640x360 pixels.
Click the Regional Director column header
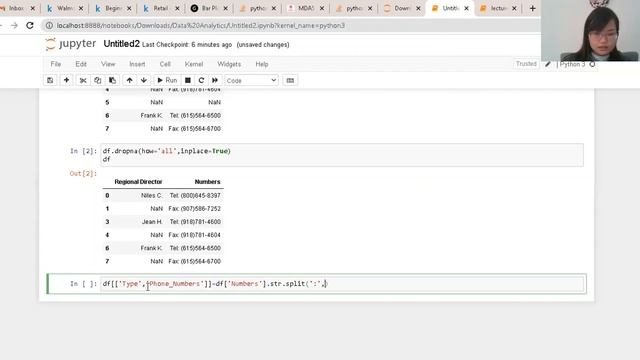click(138, 182)
